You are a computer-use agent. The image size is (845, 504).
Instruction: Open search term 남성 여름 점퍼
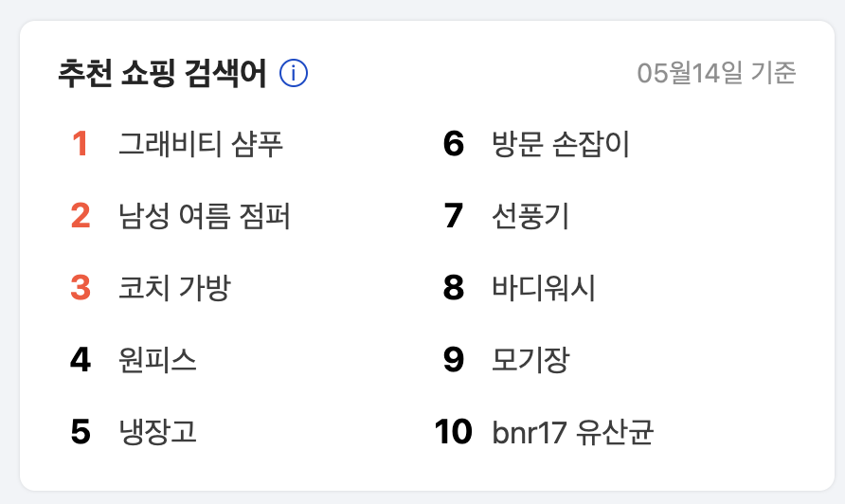[205, 216]
